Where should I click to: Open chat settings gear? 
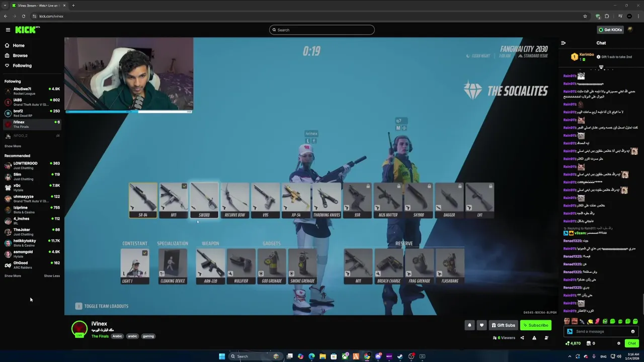tap(619, 343)
